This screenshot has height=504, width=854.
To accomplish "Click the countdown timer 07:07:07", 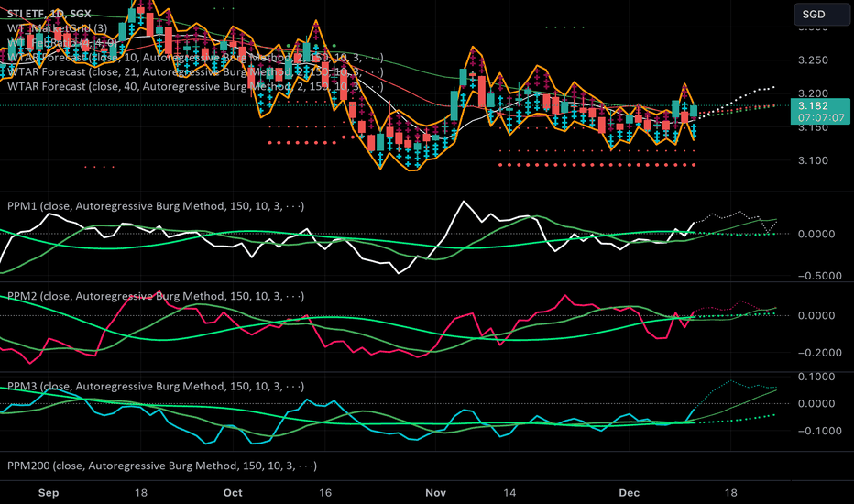I will (821, 117).
